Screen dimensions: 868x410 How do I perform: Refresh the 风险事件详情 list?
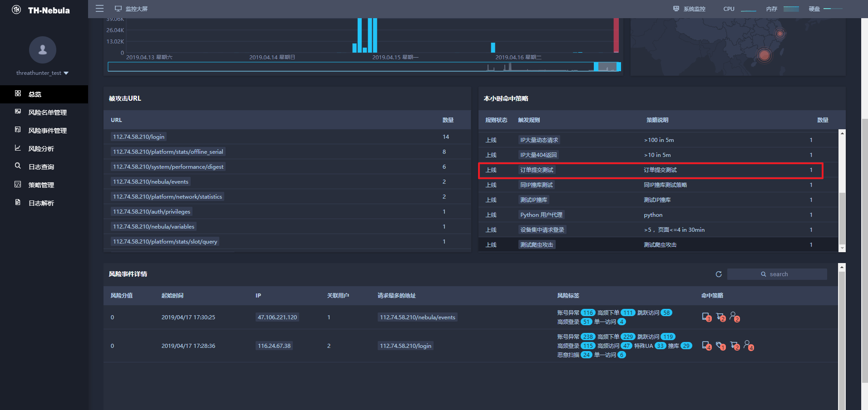719,274
